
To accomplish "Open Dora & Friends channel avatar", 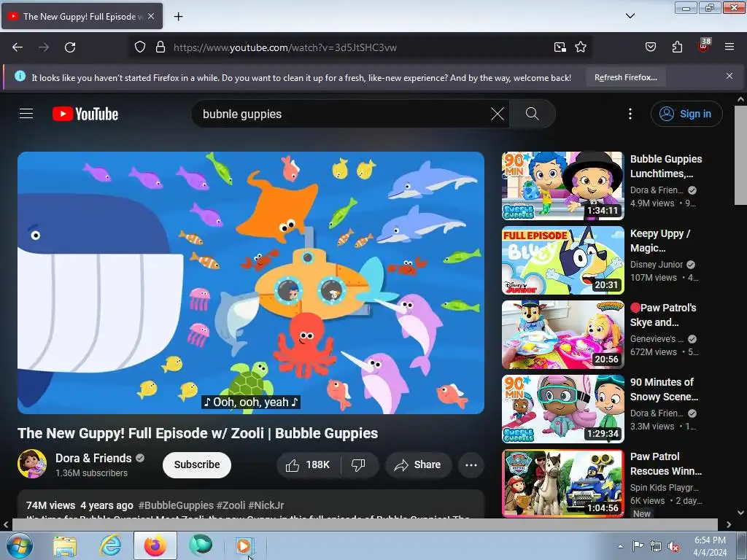I will click(32, 463).
